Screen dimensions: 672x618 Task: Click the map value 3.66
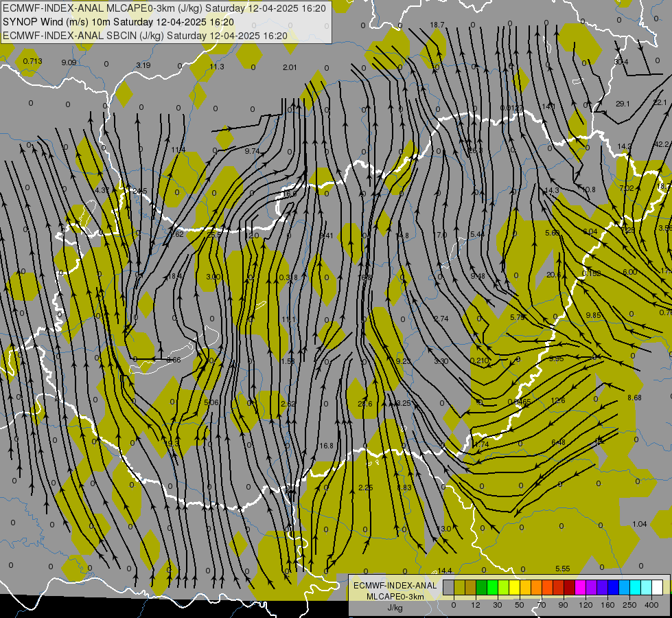(x=174, y=360)
